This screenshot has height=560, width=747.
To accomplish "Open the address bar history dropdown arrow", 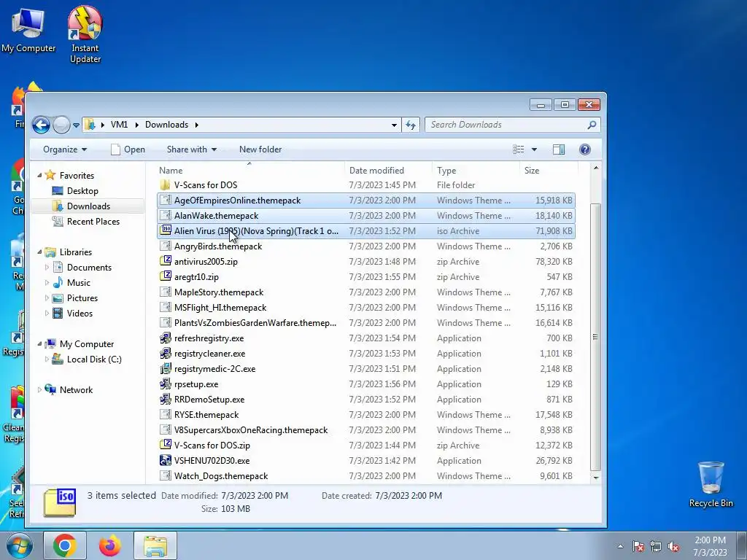I will coord(394,125).
